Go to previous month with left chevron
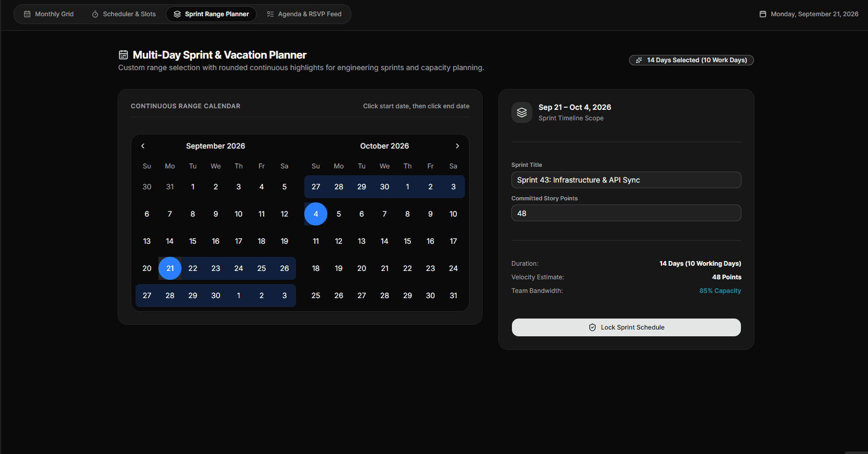868x454 pixels. tap(143, 146)
